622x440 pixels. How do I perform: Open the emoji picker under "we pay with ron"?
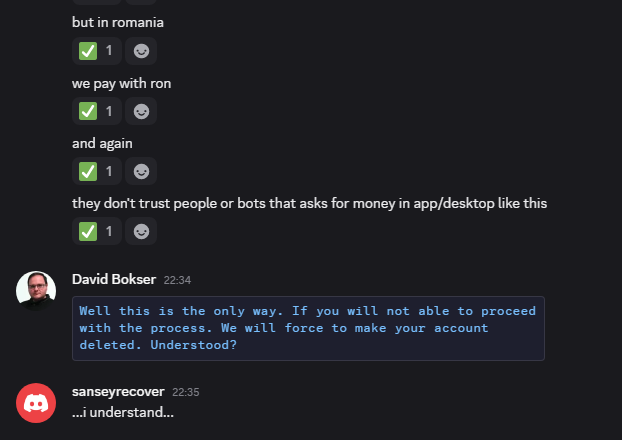[x=141, y=111]
